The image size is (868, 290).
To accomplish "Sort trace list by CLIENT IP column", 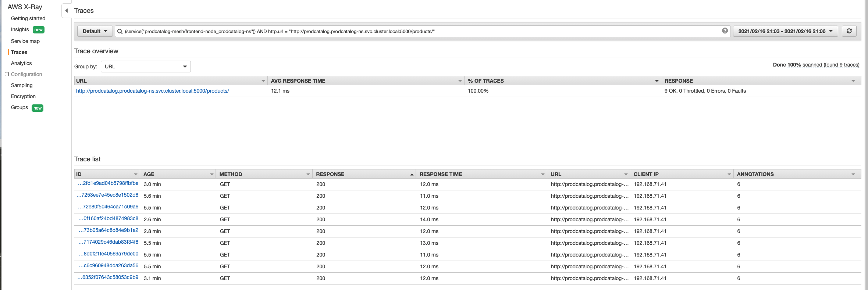I will pyautogui.click(x=682, y=174).
